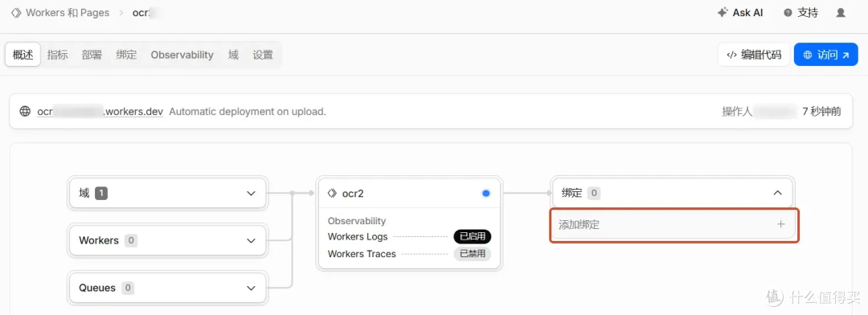The image size is (868, 315).
Task: Click the blue status dot on ocr2
Action: click(486, 193)
